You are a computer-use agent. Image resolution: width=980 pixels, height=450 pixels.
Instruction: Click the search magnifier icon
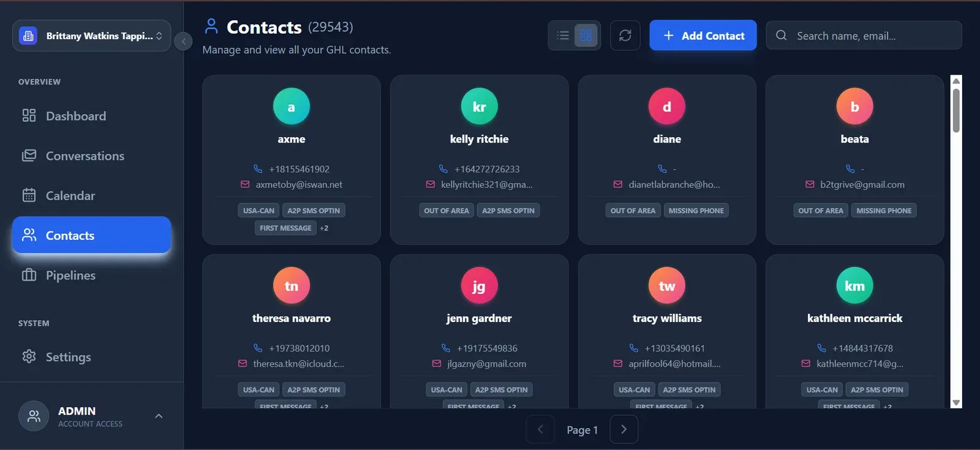781,36
